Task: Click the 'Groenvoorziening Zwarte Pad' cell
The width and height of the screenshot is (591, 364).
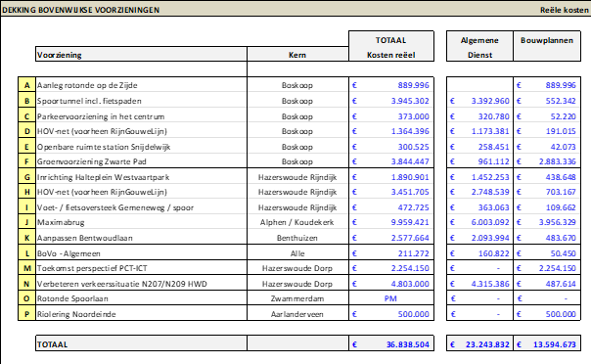Action: [x=141, y=161]
